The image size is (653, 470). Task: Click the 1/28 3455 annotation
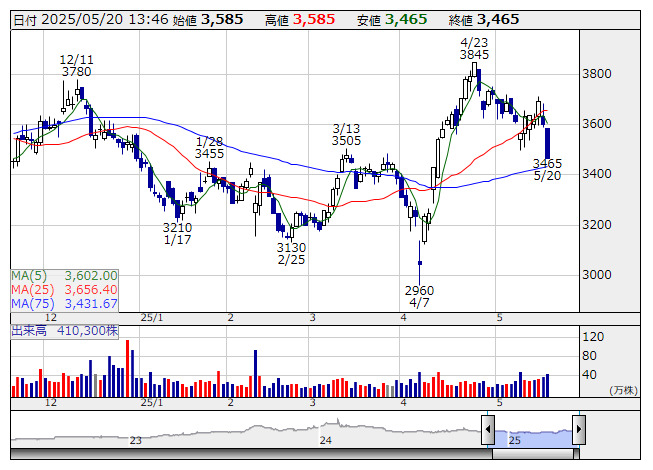pos(209,148)
